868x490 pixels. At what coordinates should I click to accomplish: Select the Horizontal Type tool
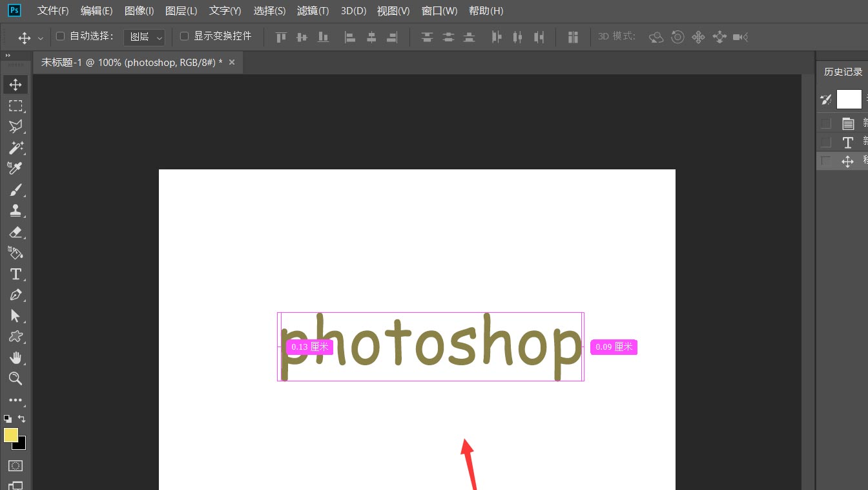[15, 274]
